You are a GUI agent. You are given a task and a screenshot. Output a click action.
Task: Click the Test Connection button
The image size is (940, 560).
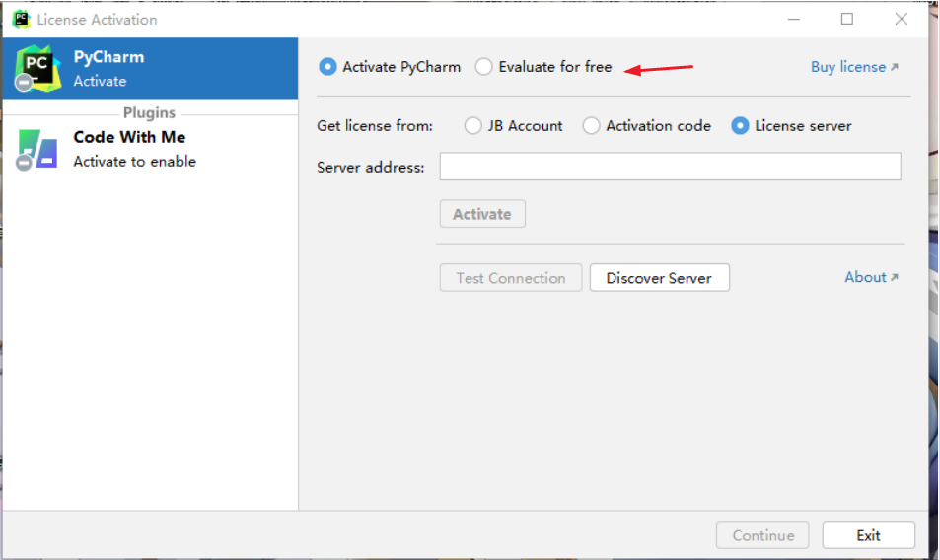tap(511, 278)
